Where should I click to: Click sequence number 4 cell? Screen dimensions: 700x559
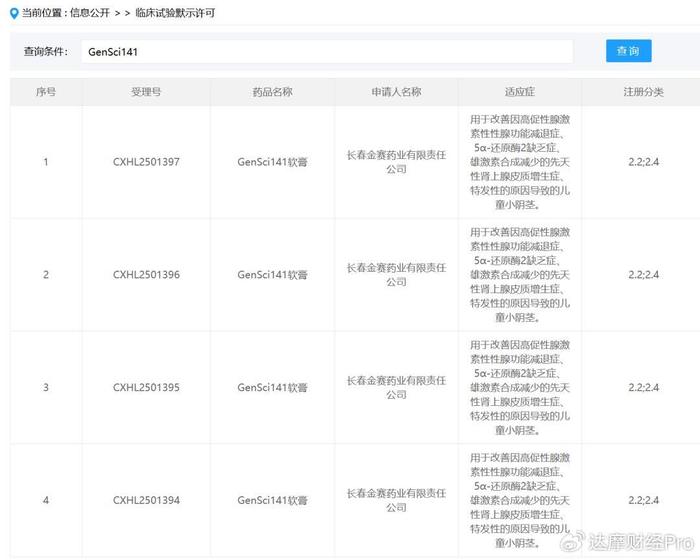(46, 500)
